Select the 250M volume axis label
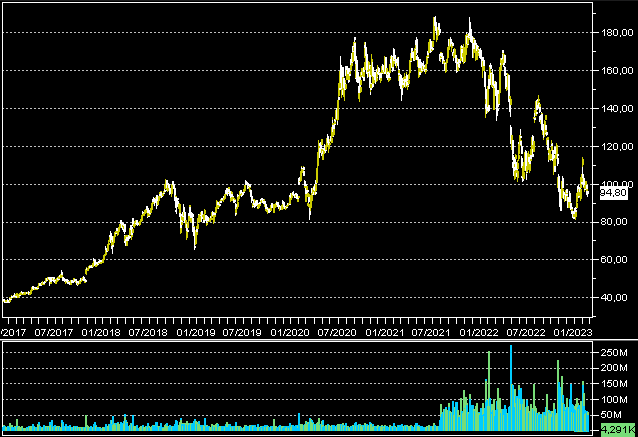 [614, 352]
